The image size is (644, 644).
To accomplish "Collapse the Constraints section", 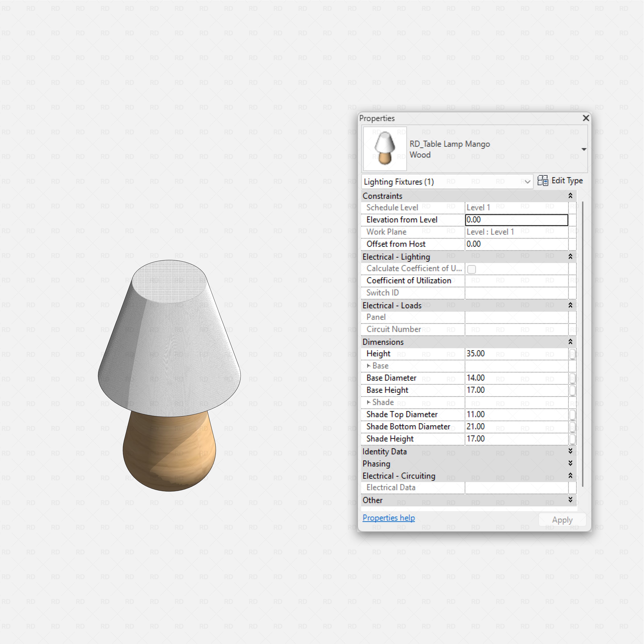I will [571, 196].
